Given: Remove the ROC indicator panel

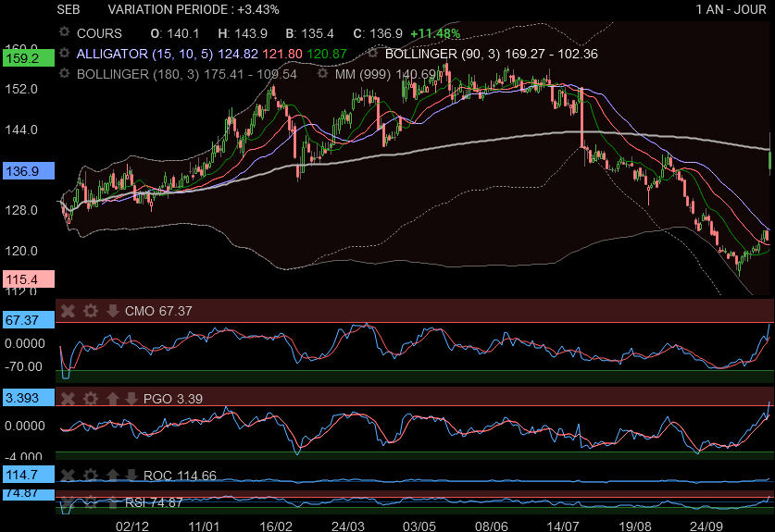Looking at the screenshot, I should (x=68, y=476).
